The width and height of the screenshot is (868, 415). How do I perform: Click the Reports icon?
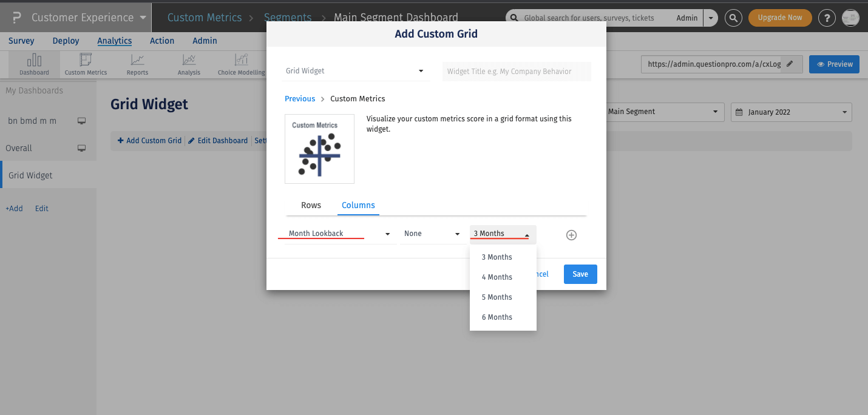pos(137,64)
